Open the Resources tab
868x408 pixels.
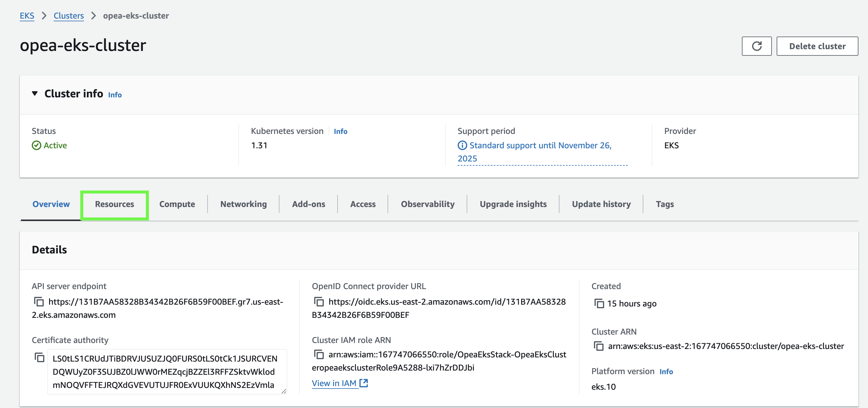pyautogui.click(x=114, y=204)
